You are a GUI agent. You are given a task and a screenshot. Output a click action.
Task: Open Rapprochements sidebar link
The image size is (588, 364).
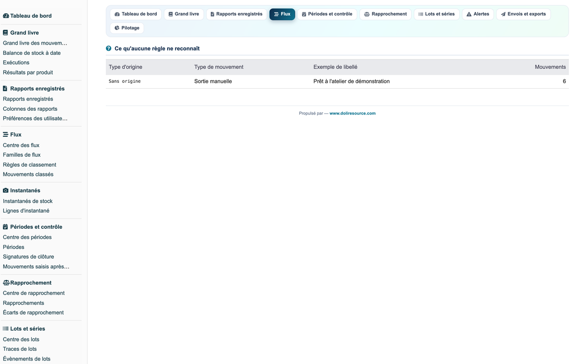click(x=24, y=303)
